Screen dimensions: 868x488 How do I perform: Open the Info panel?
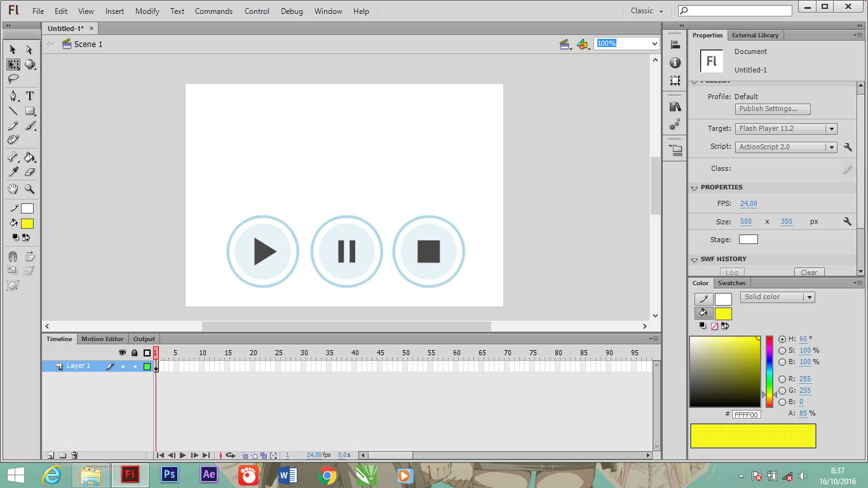point(675,62)
